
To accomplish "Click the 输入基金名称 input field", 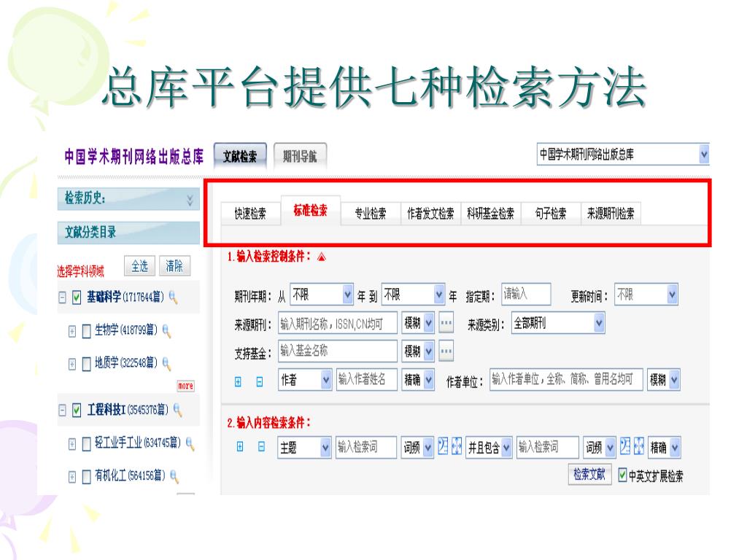I will pos(337,351).
